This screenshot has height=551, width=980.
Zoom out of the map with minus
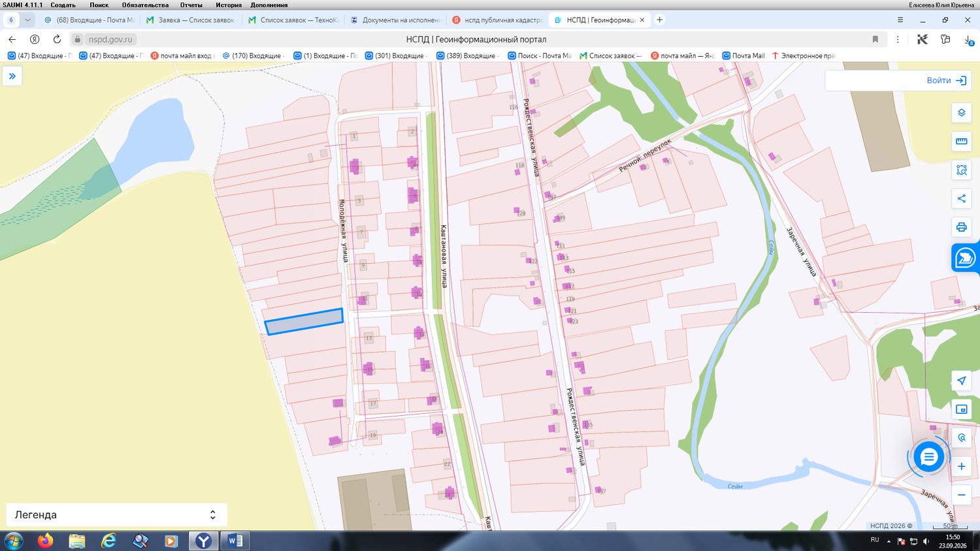(x=961, y=495)
